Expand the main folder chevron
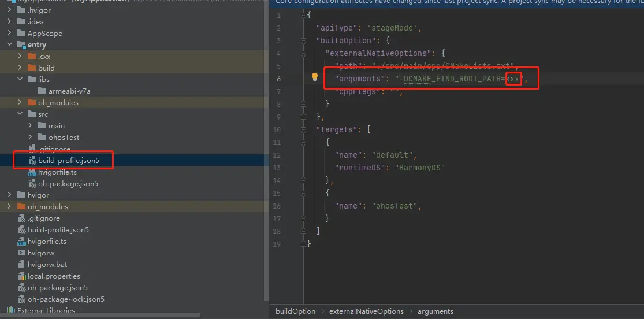Image resolution: width=644 pixels, height=319 pixels. coord(31,125)
